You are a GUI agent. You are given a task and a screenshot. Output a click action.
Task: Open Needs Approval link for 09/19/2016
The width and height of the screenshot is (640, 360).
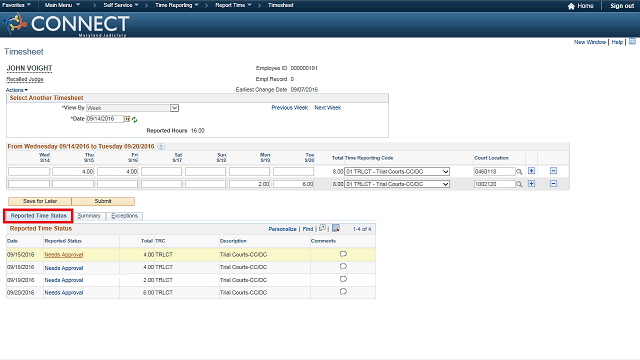click(64, 280)
